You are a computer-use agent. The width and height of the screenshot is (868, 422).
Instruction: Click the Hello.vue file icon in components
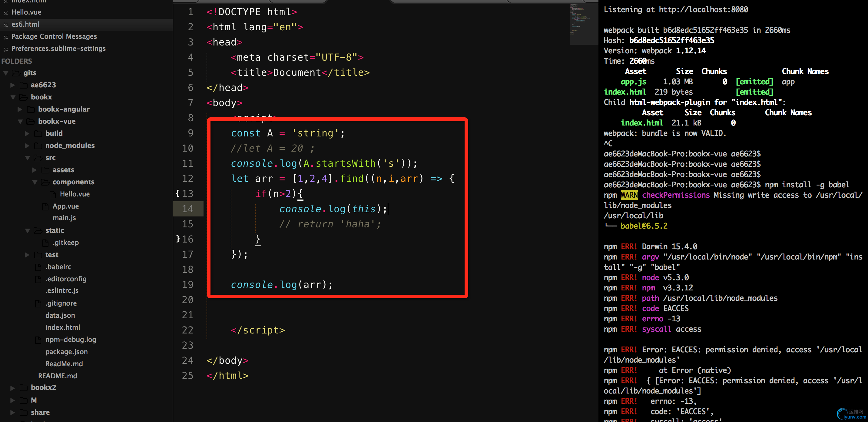tap(53, 194)
